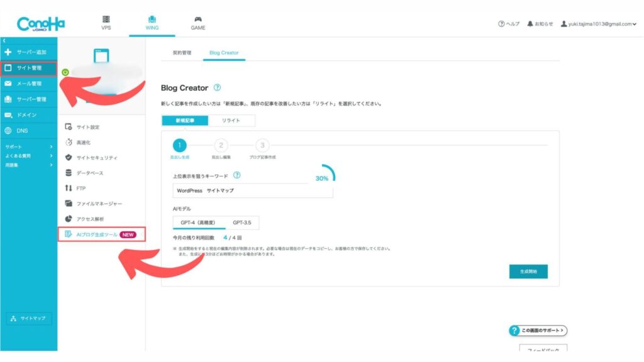Click the データベース icon
The image size is (644, 362).
69,173
